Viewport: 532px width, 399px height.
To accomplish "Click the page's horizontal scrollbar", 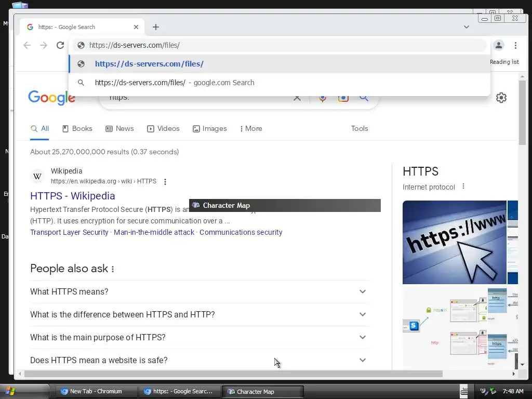I will pos(233,374).
